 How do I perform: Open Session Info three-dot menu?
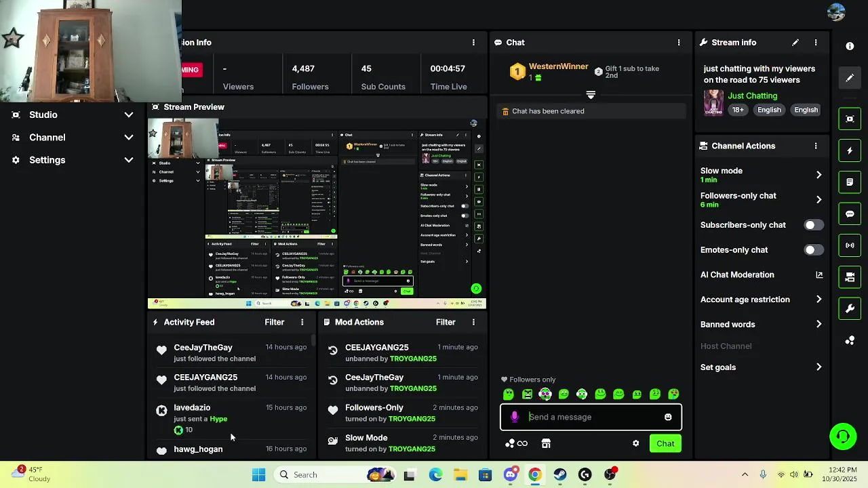point(473,42)
